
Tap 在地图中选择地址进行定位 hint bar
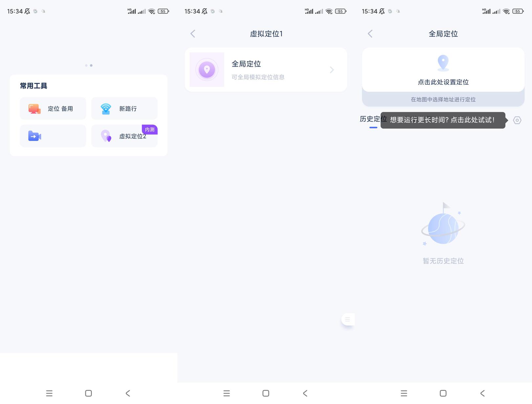point(443,99)
